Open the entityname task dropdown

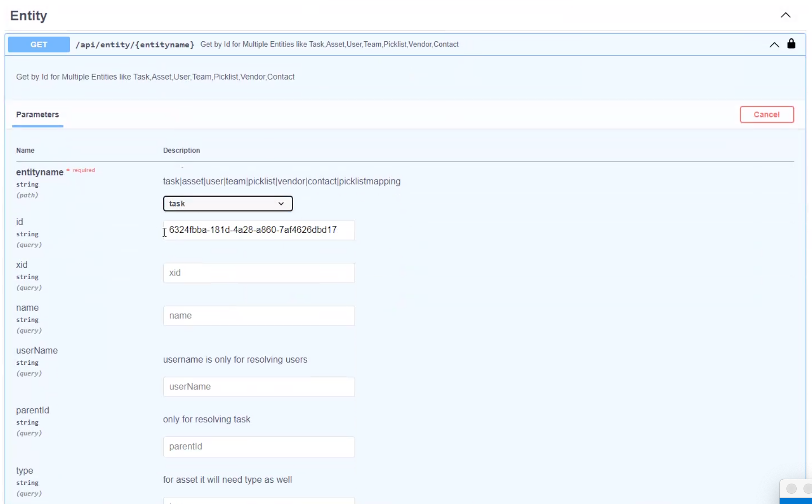[x=227, y=203]
